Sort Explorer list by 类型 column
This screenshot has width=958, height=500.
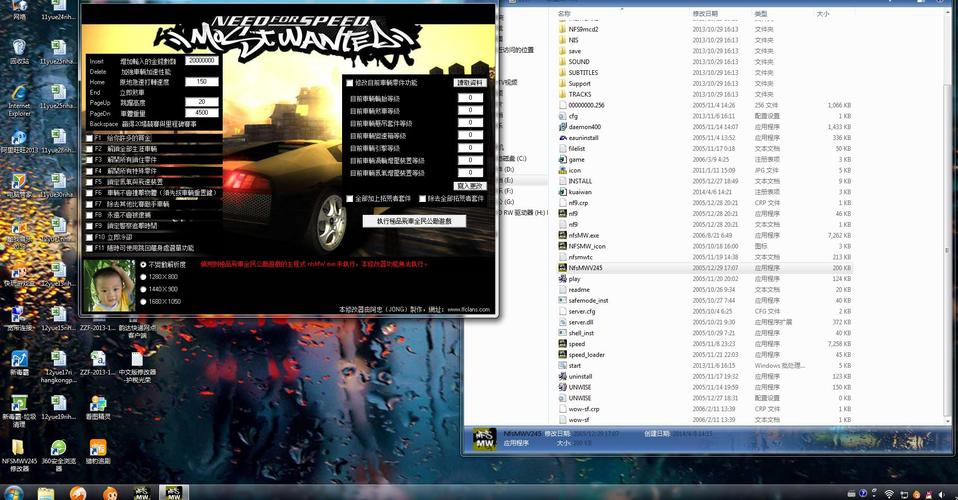[761, 13]
